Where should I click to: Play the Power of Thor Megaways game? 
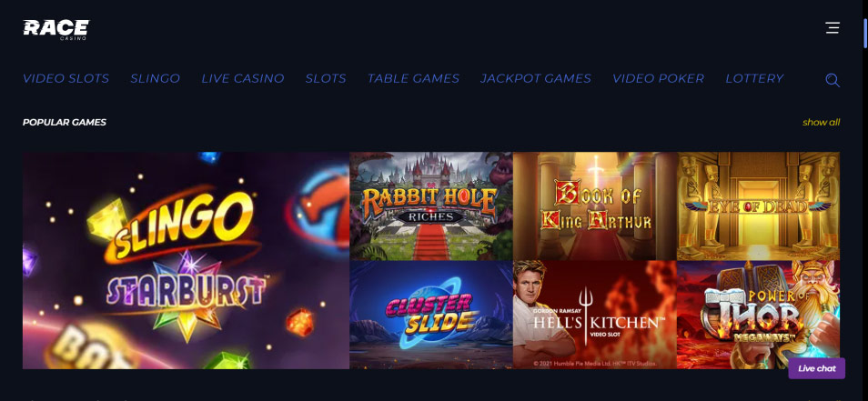(759, 315)
